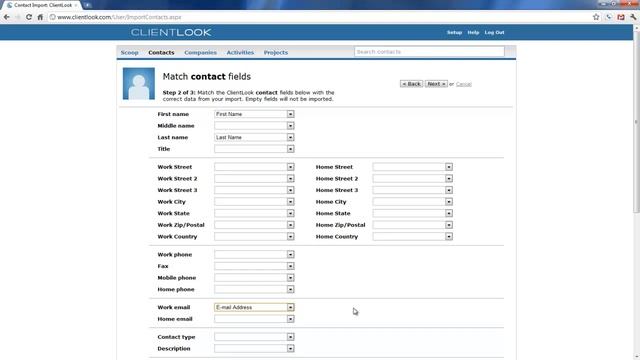Open the Fax dropdown
640x360 pixels.
[x=254, y=266]
